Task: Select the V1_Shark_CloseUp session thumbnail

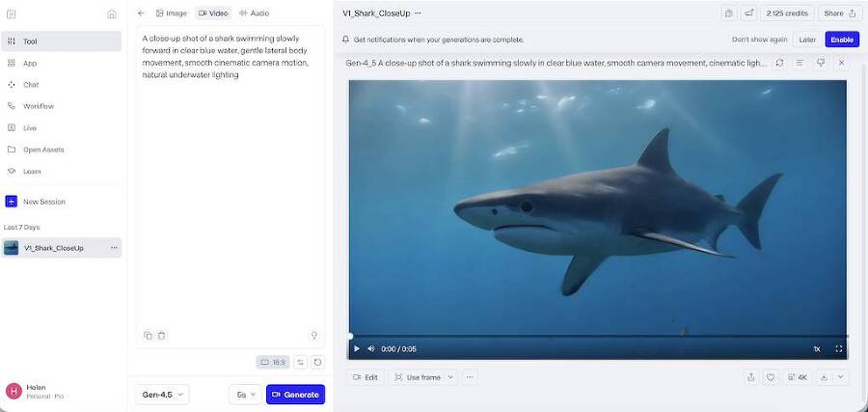Action: [x=12, y=248]
